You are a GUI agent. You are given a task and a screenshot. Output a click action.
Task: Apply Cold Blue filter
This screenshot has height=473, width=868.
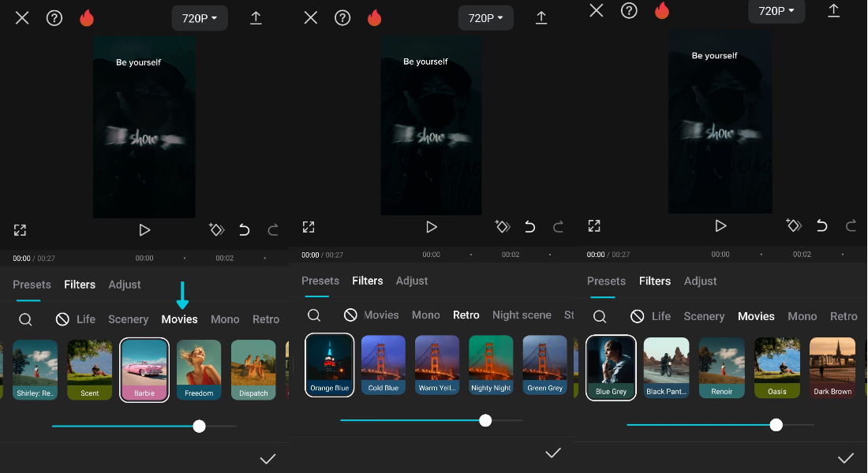(383, 364)
